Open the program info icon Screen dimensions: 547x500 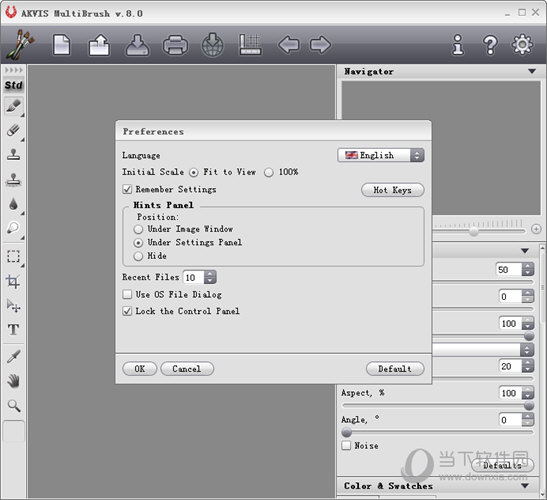458,45
